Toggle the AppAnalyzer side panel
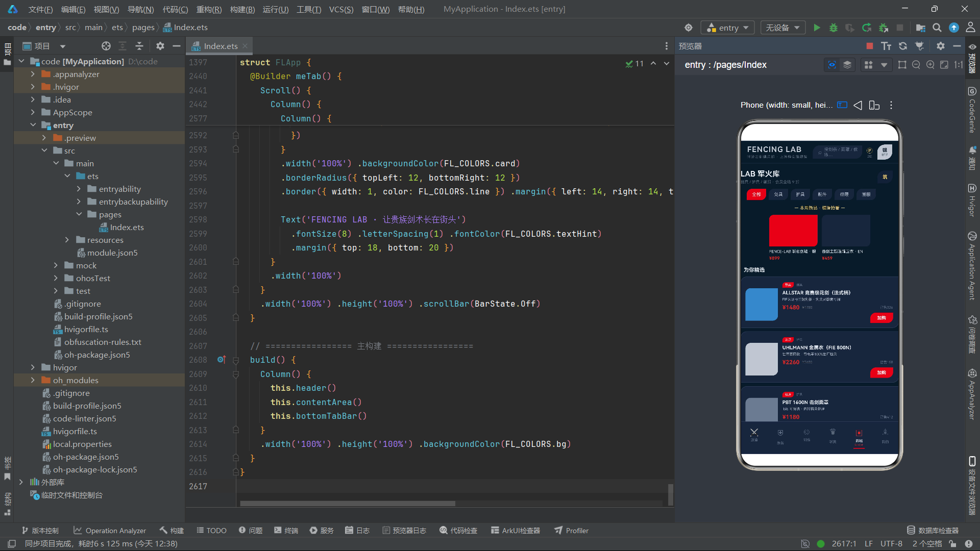 [x=972, y=394]
